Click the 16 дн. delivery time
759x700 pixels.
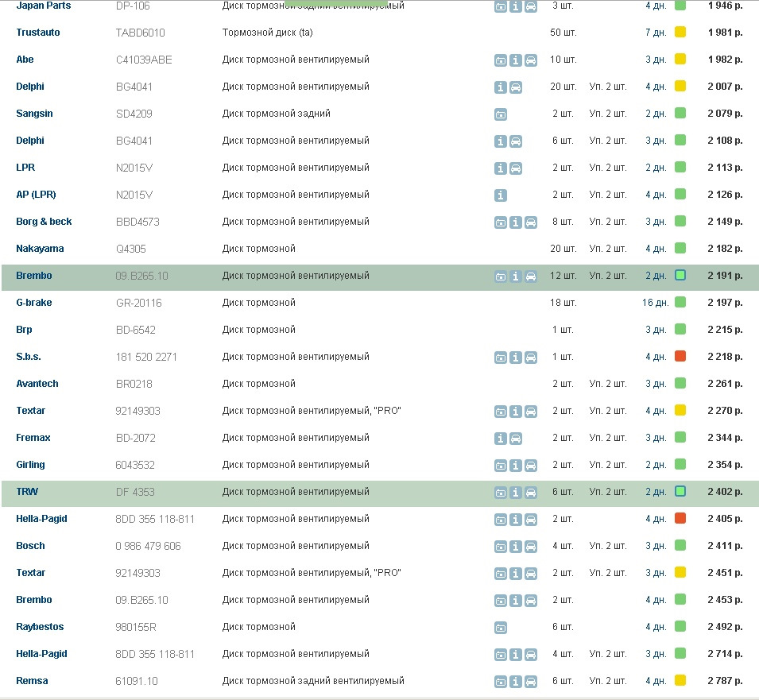tap(656, 303)
